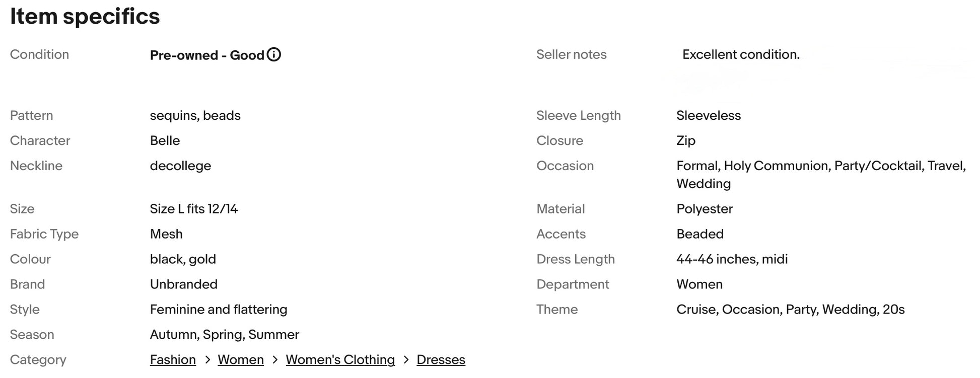The image size is (980, 378).
Task: Open the Fashion category link
Action: (x=173, y=360)
